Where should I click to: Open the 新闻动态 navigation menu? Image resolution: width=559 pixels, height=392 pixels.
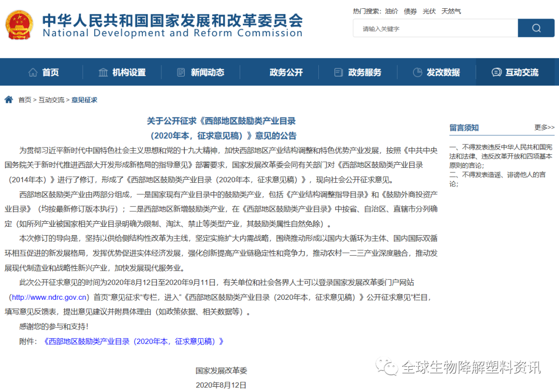tap(207, 72)
